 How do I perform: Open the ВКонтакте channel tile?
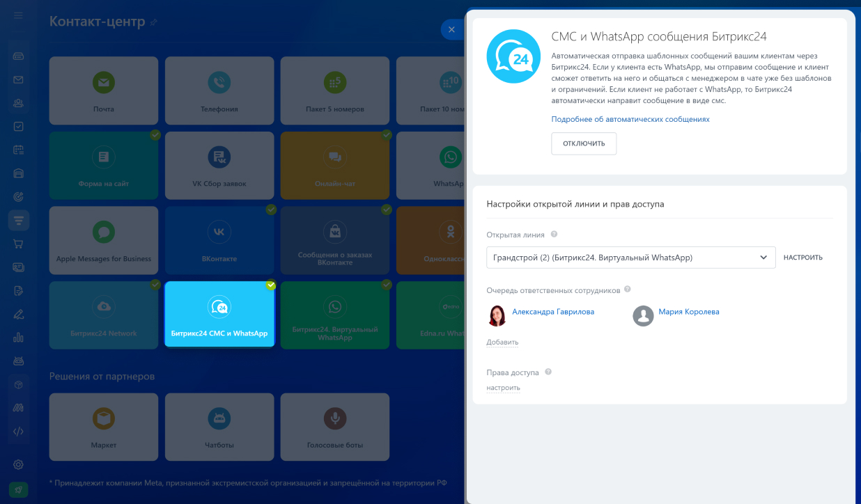click(219, 240)
